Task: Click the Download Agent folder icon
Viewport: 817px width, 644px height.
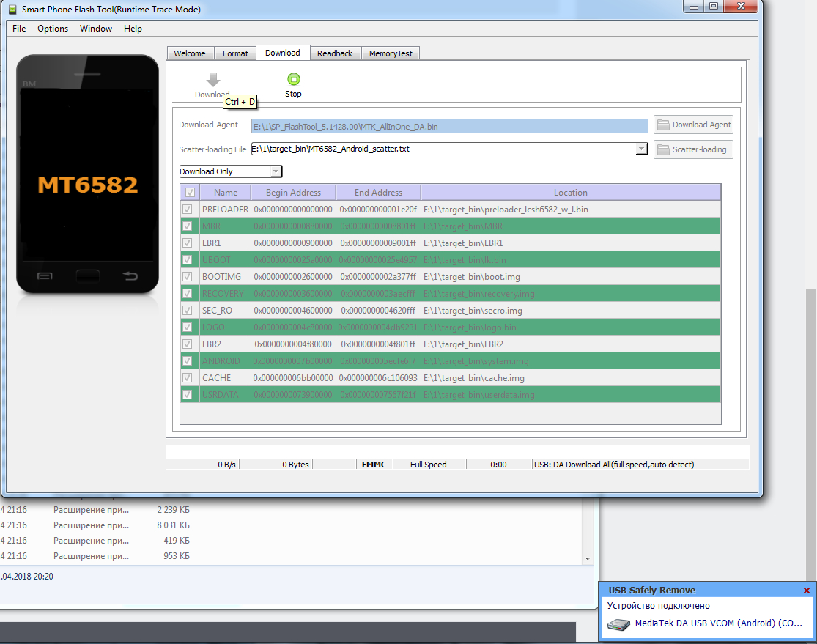Action: 663,125
